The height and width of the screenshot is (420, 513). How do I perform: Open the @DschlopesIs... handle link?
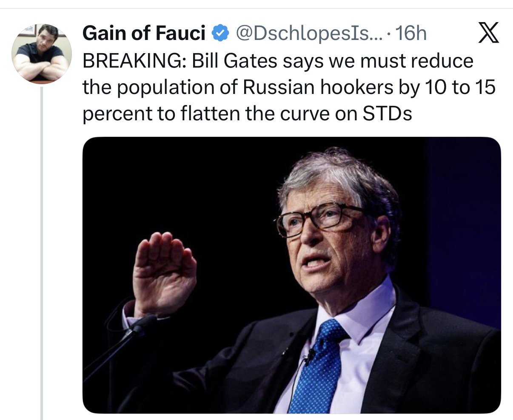point(309,33)
